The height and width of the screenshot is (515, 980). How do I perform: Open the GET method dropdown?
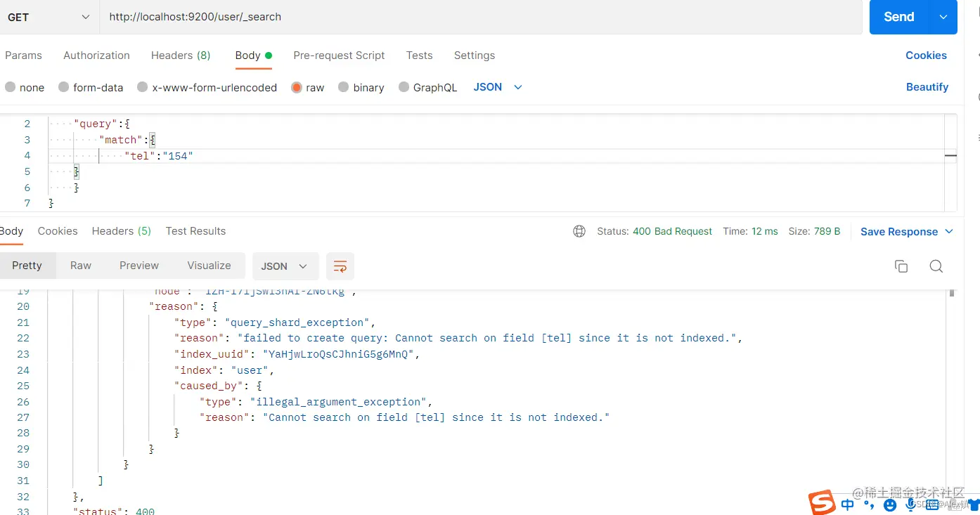pyautogui.click(x=49, y=17)
